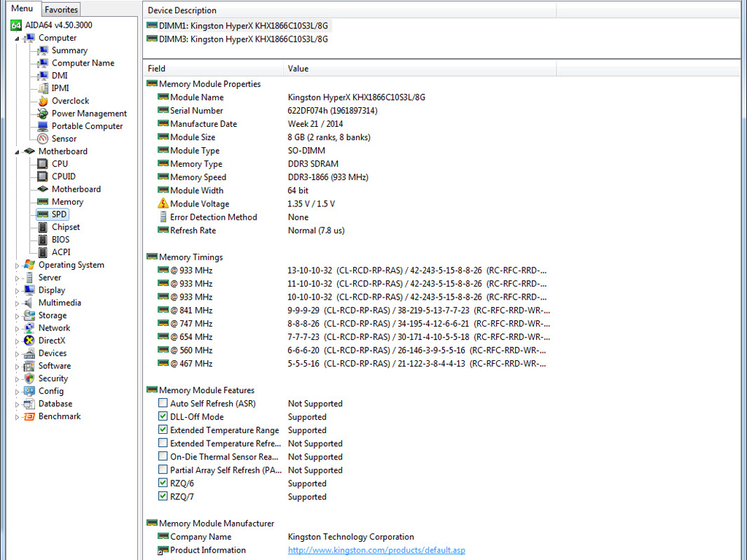This screenshot has height=560, width=747.
Task: Select the Summary icon under Computer
Action: pyautogui.click(x=43, y=50)
